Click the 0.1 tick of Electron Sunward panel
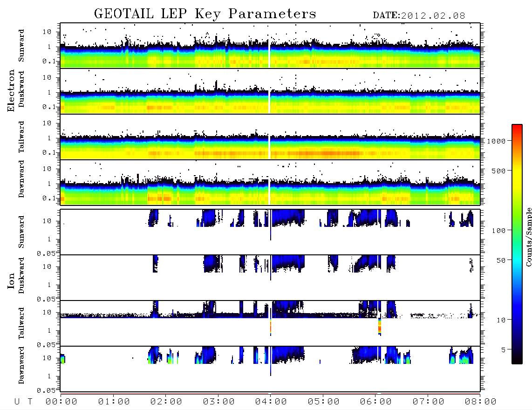The height and width of the screenshot is (410, 532). [50, 61]
